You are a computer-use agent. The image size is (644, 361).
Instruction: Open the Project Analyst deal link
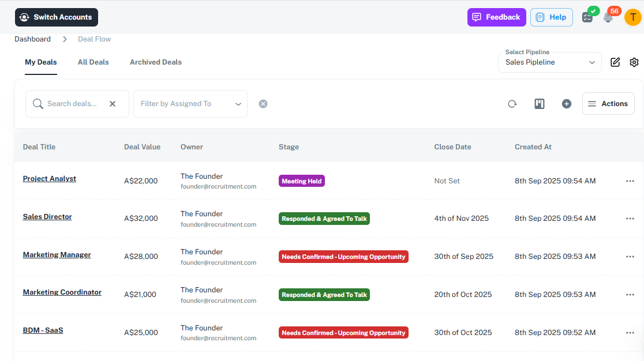tap(50, 179)
